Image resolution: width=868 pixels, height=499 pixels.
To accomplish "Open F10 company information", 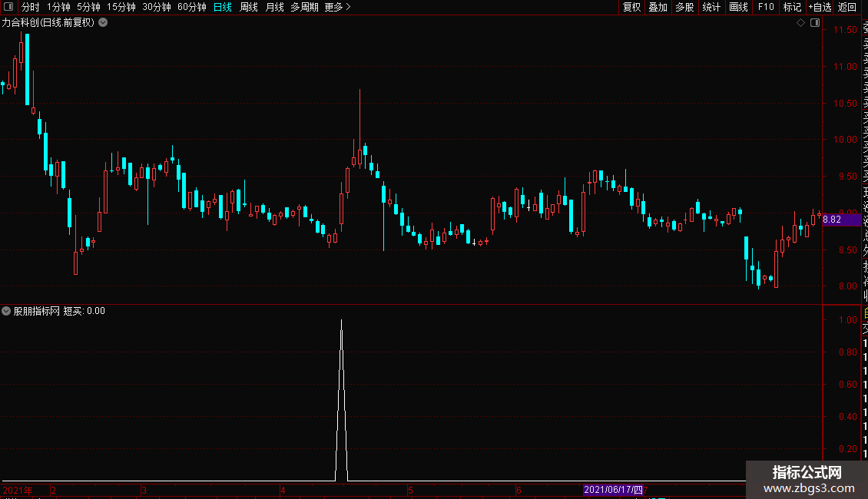I will (766, 7).
